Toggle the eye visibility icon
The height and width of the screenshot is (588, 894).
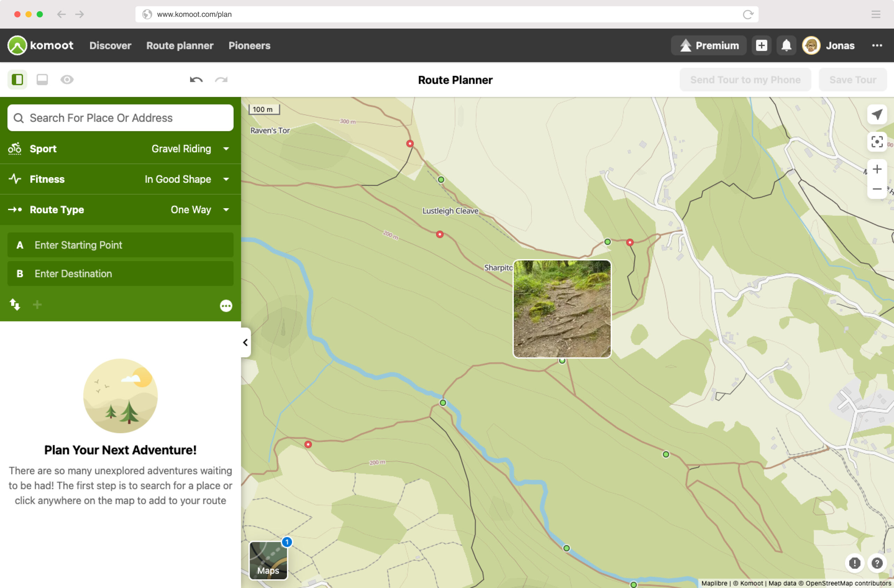[x=67, y=80]
